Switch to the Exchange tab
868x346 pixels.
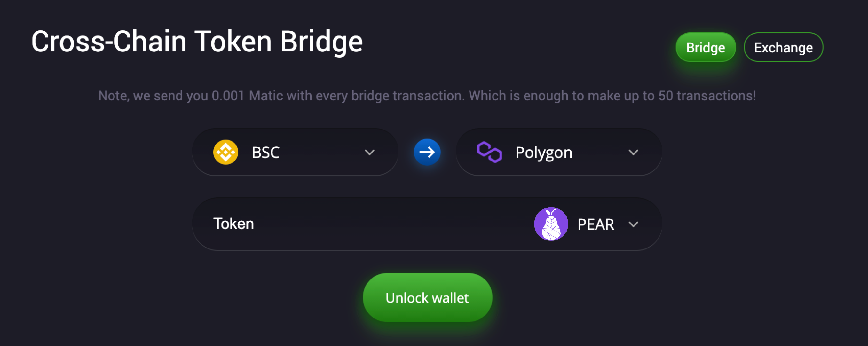tap(783, 47)
